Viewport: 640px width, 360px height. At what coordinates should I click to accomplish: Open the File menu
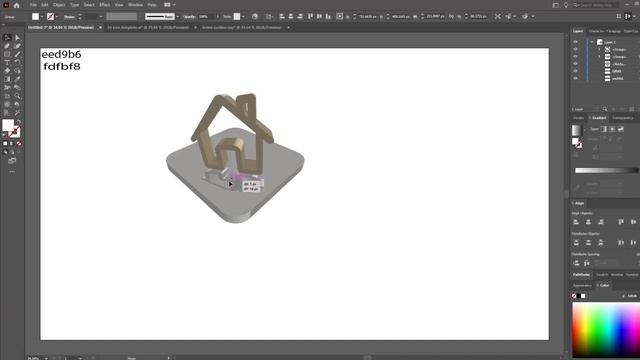coord(33,5)
